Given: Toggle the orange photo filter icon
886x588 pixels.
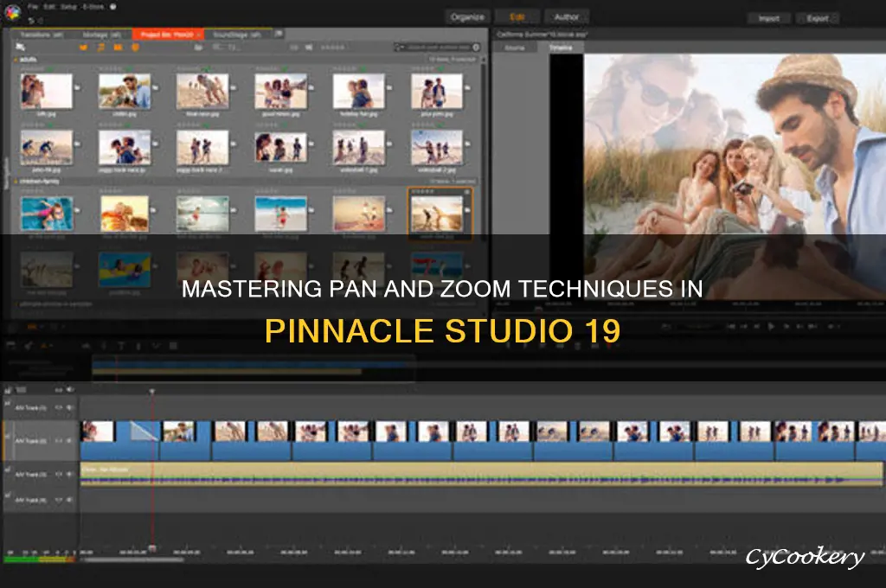Looking at the screenshot, I should coord(118,48).
